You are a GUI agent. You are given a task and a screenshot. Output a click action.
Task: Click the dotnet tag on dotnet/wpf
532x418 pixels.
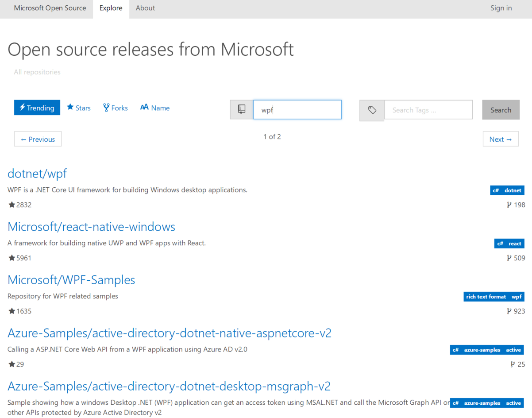pos(513,190)
